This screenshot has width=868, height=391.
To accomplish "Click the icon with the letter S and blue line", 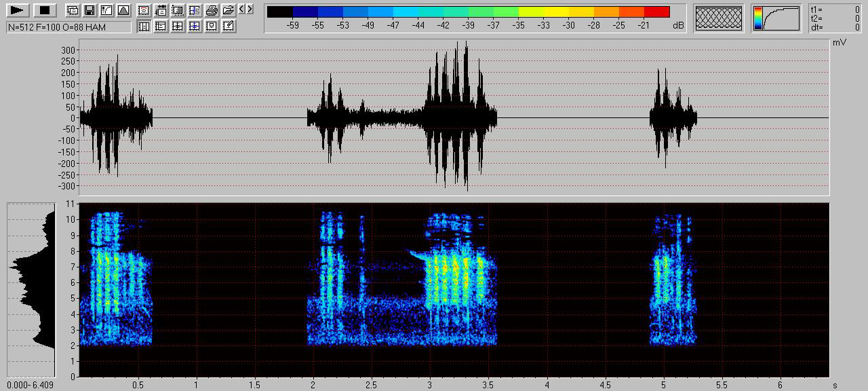I will click(195, 10).
